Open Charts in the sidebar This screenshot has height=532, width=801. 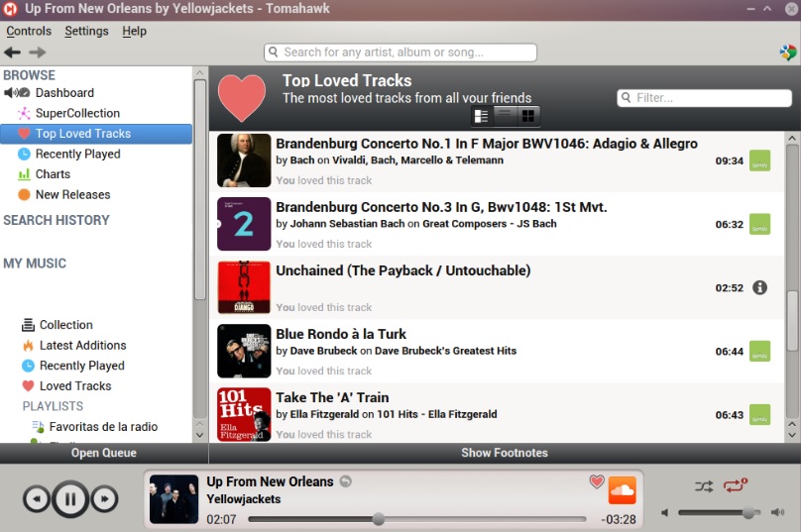click(x=53, y=174)
